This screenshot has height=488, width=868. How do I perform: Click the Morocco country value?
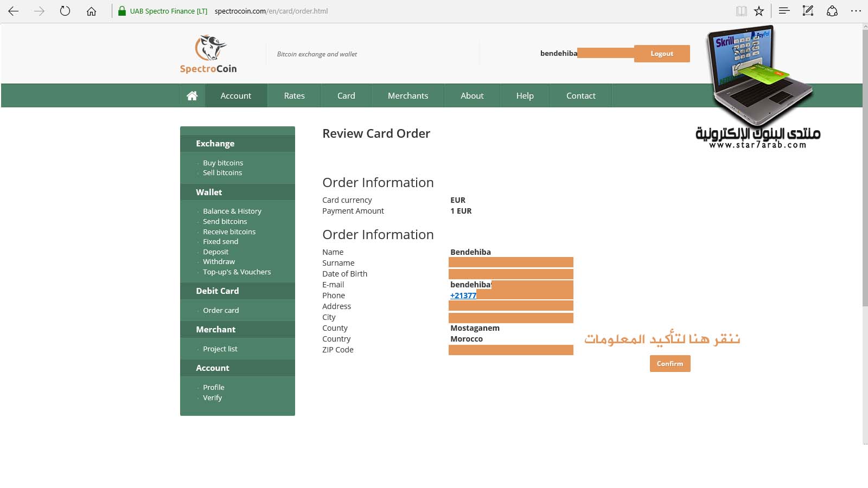point(467,339)
